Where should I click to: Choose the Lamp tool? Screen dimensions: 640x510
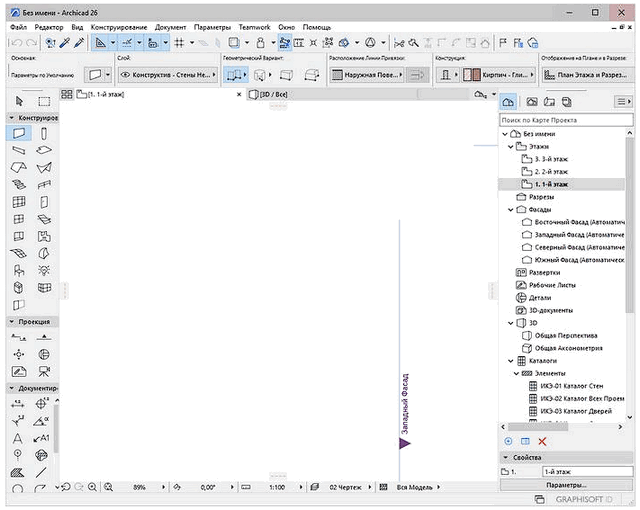[44, 270]
